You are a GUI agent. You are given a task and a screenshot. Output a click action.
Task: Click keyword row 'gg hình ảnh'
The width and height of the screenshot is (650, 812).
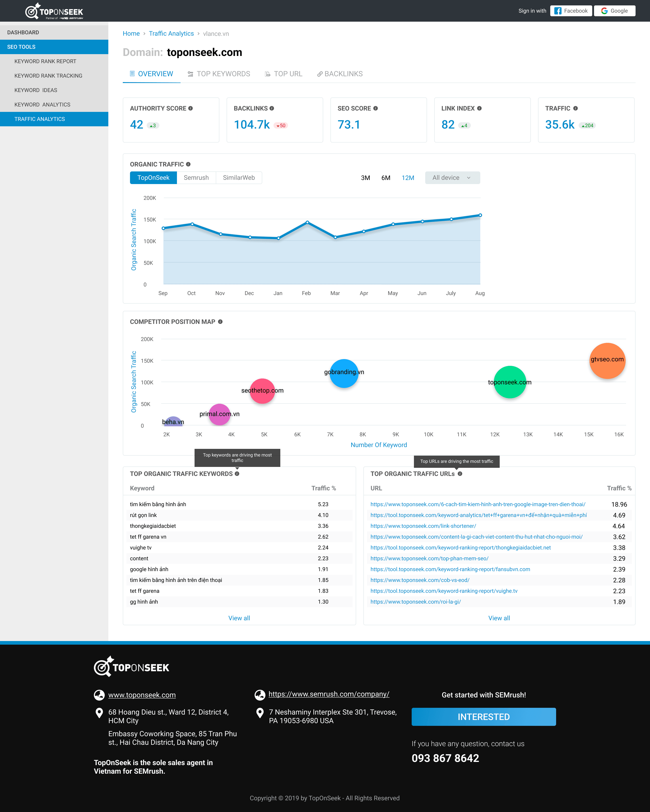[239, 602]
